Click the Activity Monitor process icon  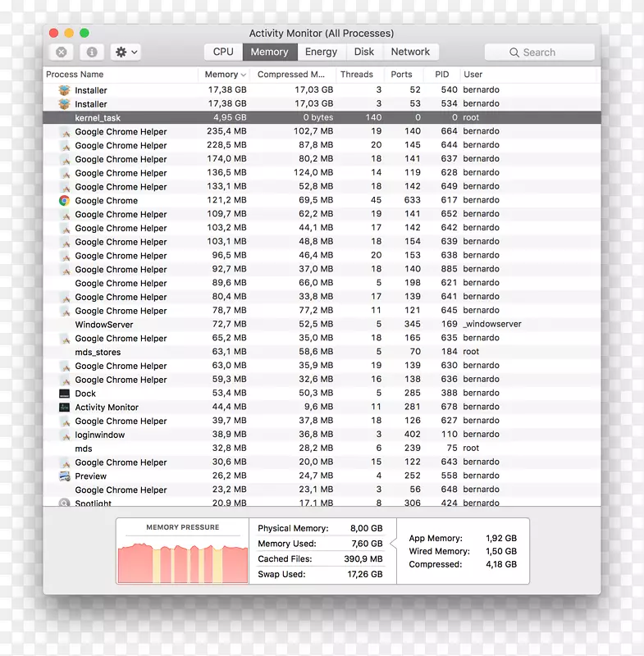(x=64, y=408)
